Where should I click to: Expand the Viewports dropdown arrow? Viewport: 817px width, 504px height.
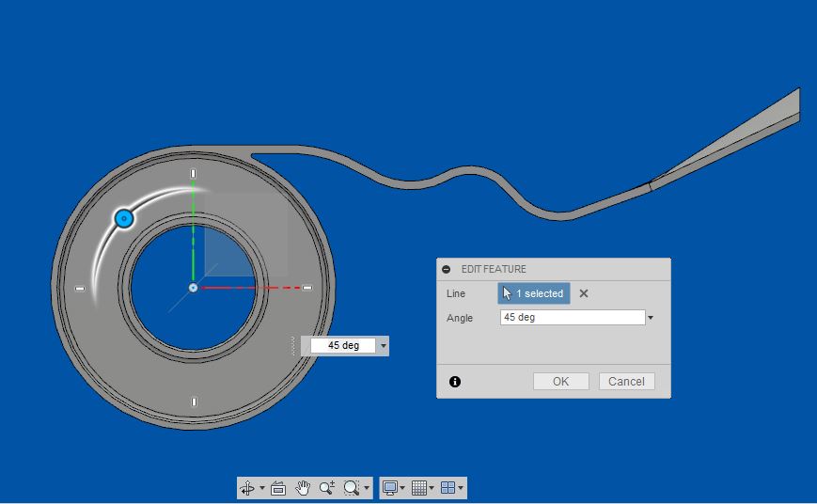pos(461,488)
